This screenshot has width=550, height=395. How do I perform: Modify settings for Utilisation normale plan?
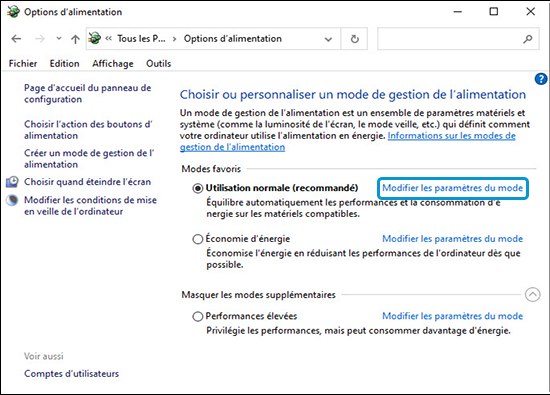pyautogui.click(x=452, y=188)
